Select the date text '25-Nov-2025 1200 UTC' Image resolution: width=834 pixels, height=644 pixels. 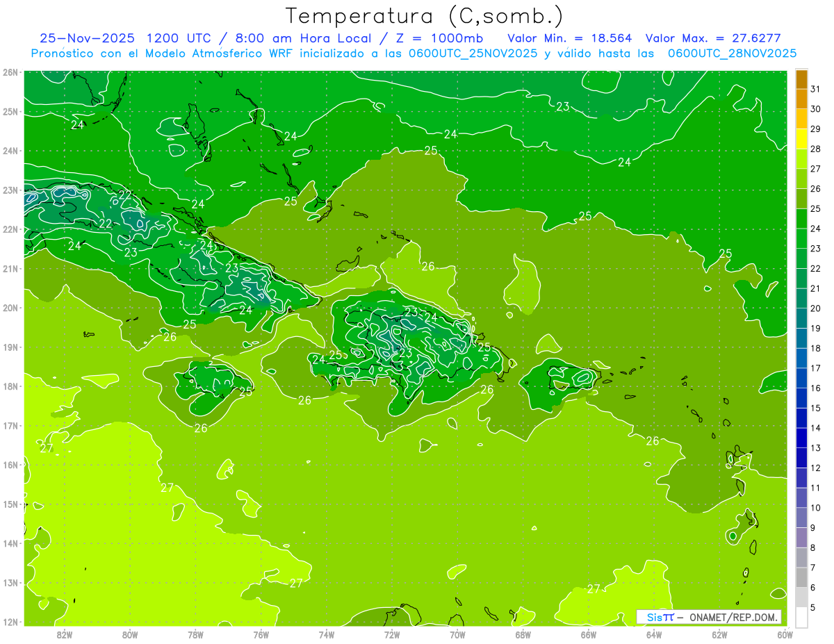[126, 38]
